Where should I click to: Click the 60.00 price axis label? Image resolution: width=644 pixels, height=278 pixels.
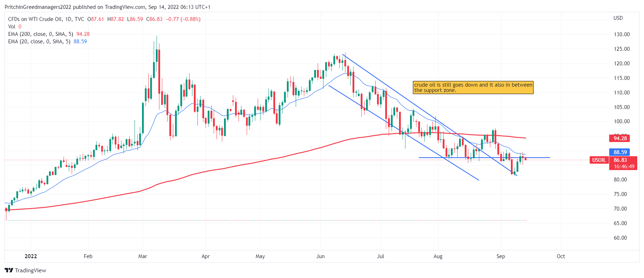tap(620, 238)
